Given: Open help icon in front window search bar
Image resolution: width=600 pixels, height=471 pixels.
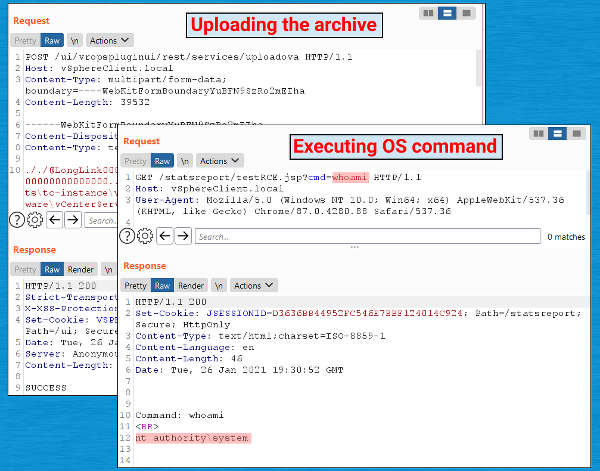Looking at the screenshot, I should 127,236.
